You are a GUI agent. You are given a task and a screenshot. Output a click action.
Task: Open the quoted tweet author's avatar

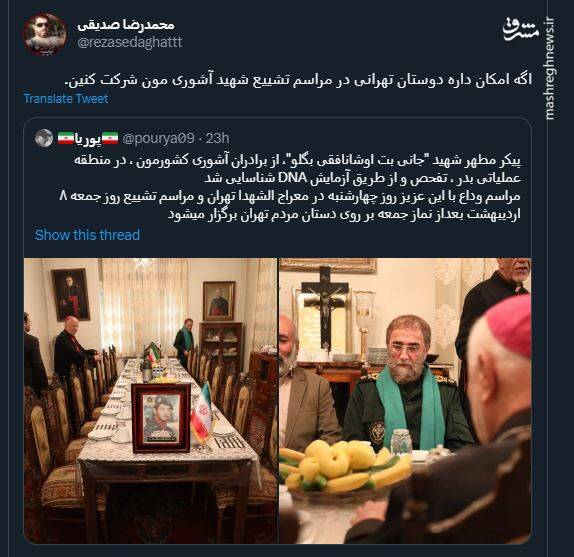pyautogui.click(x=44, y=138)
